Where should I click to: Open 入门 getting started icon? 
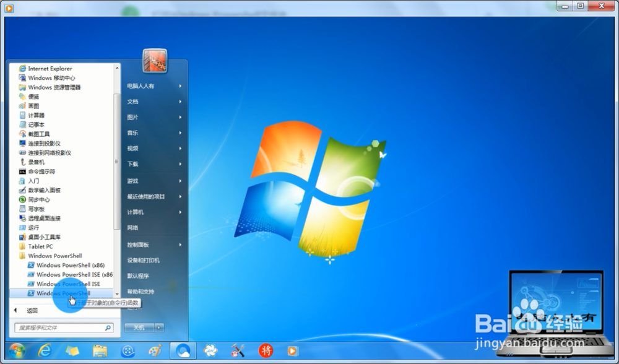click(22, 181)
